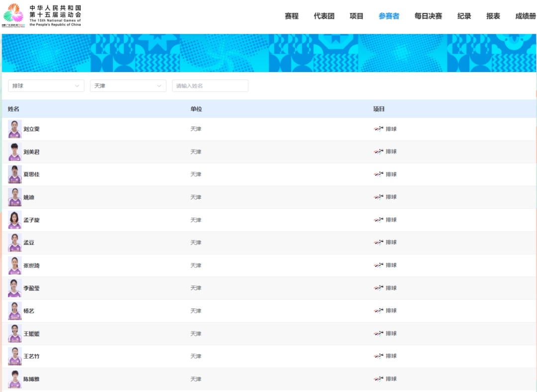Expand the 天津 delegation dropdown
537x392 pixels.
click(x=128, y=86)
